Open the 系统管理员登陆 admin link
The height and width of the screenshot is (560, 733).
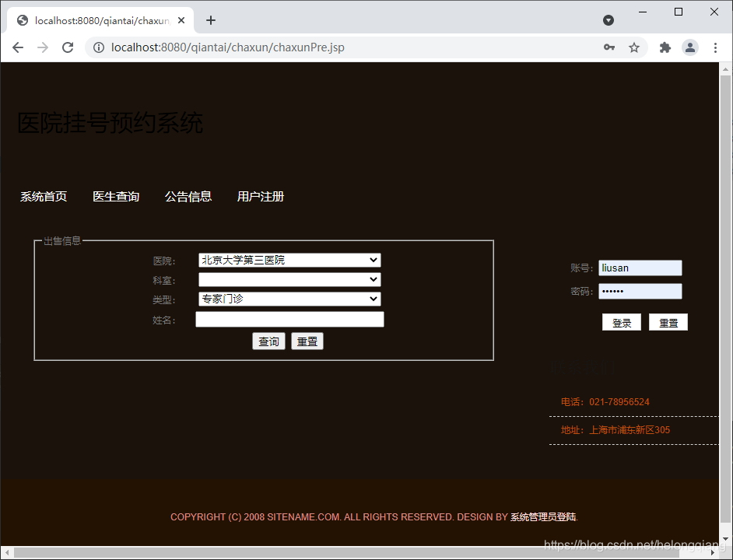[x=541, y=516]
